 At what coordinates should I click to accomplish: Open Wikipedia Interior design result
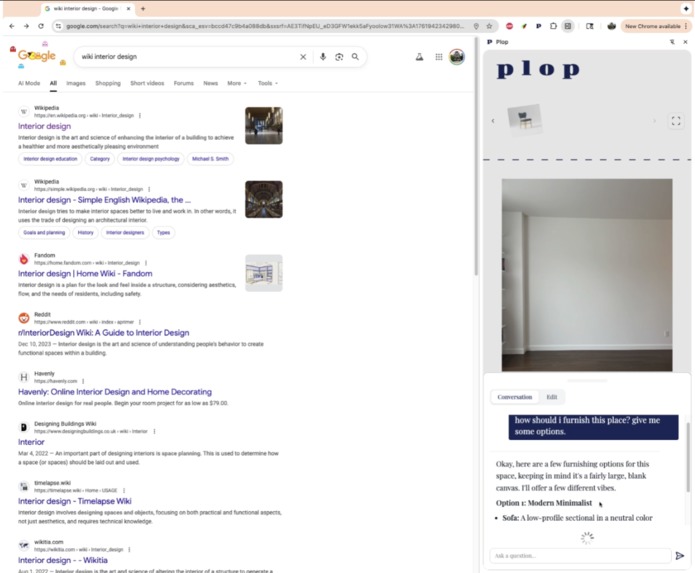click(44, 126)
